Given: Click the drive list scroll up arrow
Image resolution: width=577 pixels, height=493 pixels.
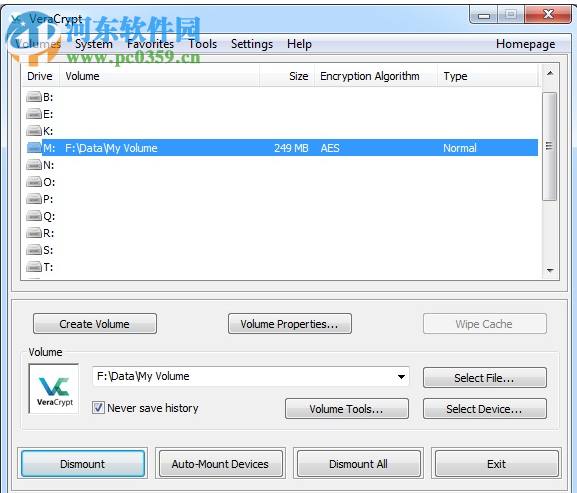Looking at the screenshot, I should point(550,74).
